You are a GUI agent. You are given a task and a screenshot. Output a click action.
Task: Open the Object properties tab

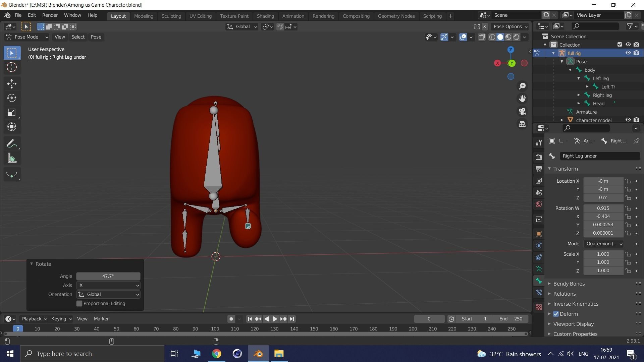click(x=539, y=234)
